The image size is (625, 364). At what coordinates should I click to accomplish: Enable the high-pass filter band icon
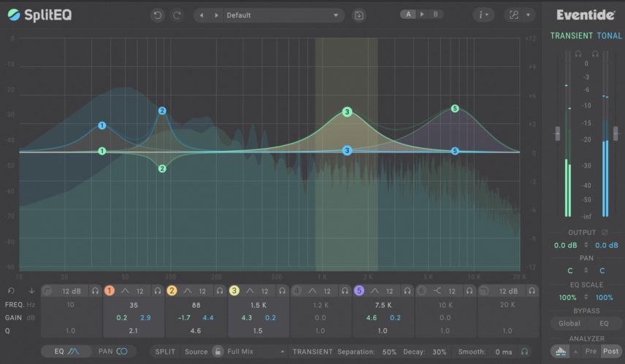click(x=47, y=291)
